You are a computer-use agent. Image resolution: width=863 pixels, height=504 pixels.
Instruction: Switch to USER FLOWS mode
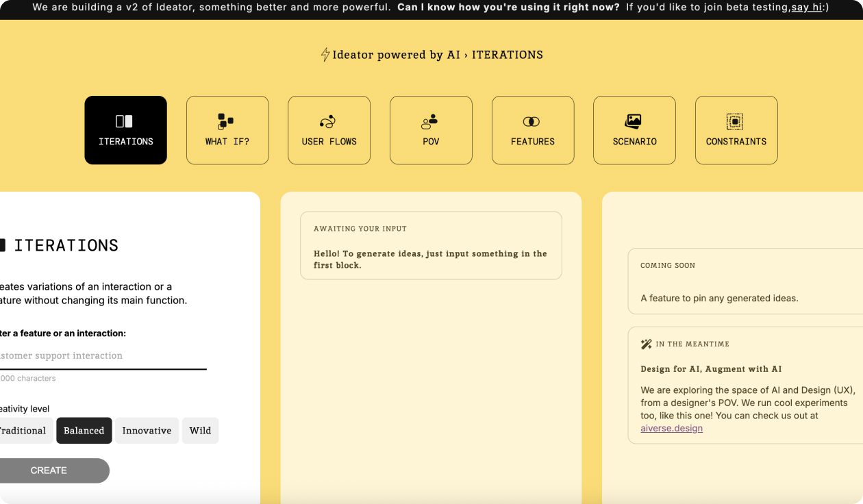click(x=329, y=130)
